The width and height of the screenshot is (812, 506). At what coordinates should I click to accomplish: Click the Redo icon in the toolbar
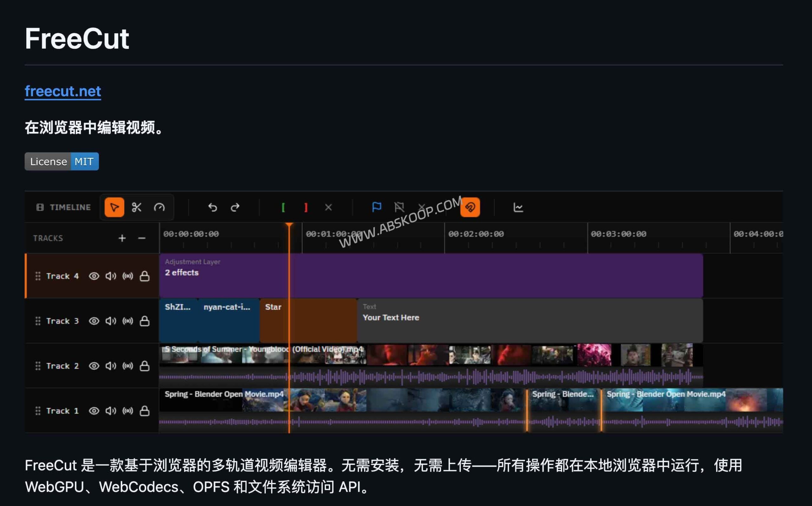coord(235,207)
